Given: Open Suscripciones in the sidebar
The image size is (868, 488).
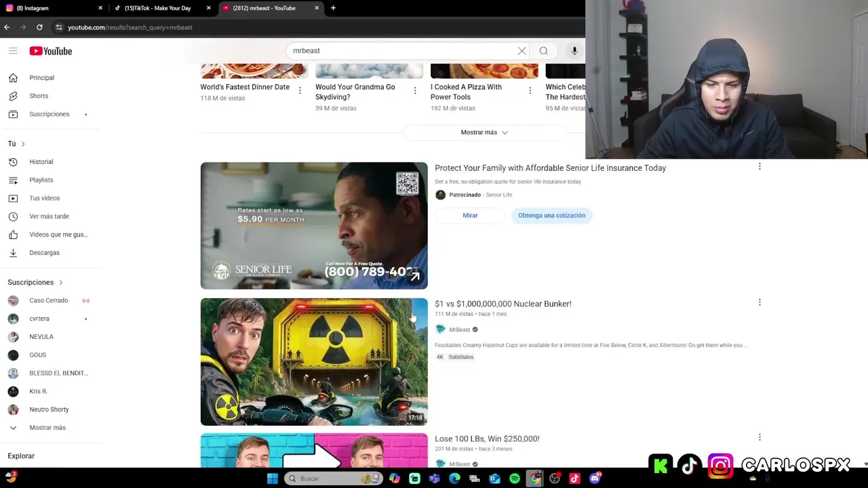Looking at the screenshot, I should point(49,114).
